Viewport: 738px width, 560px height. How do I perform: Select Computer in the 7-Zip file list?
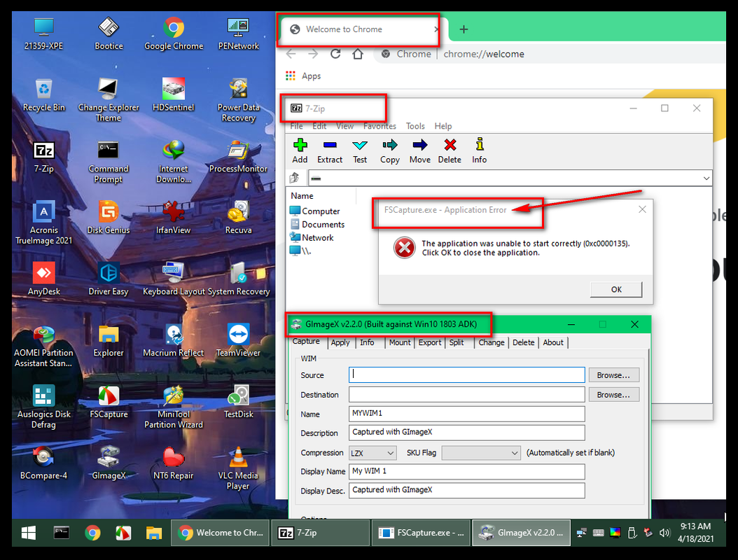(315, 211)
